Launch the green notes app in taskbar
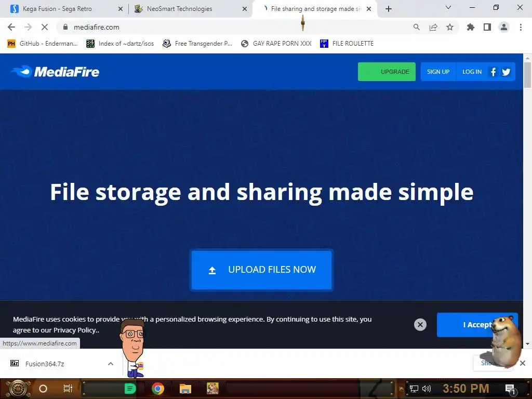This screenshot has height=399, width=532. 130,389
